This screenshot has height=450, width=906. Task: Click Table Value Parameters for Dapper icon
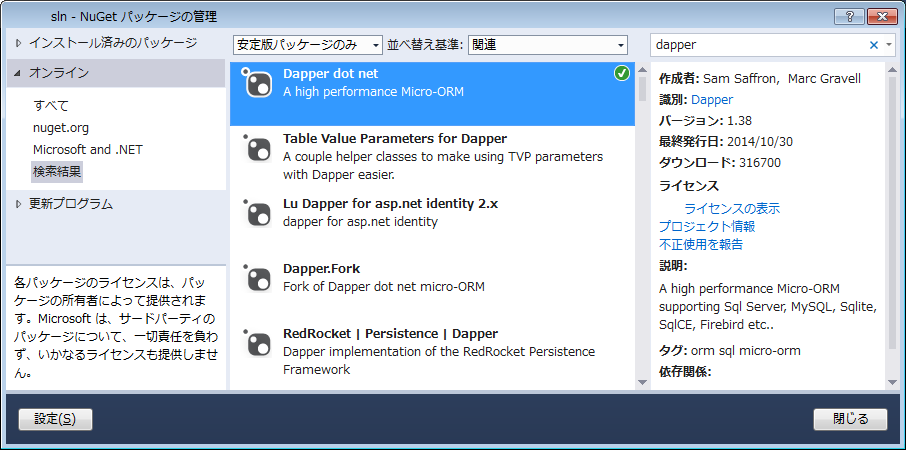[x=258, y=149]
